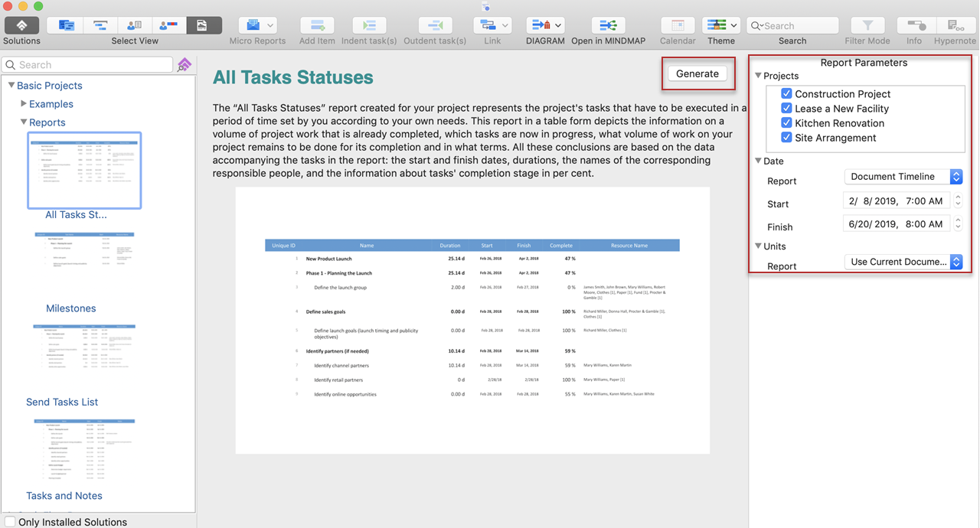Click the purple solutions search icon

[x=185, y=65]
